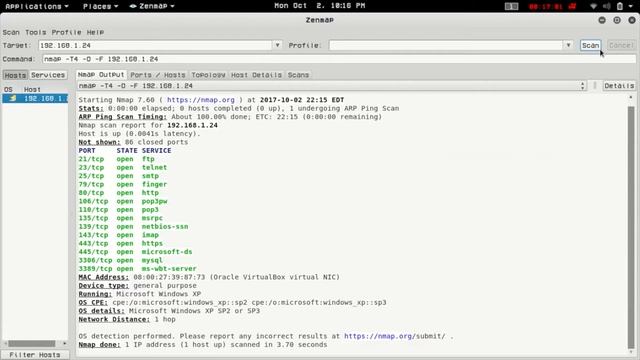Select host 192.168.1.24 in the host list

click(35, 98)
